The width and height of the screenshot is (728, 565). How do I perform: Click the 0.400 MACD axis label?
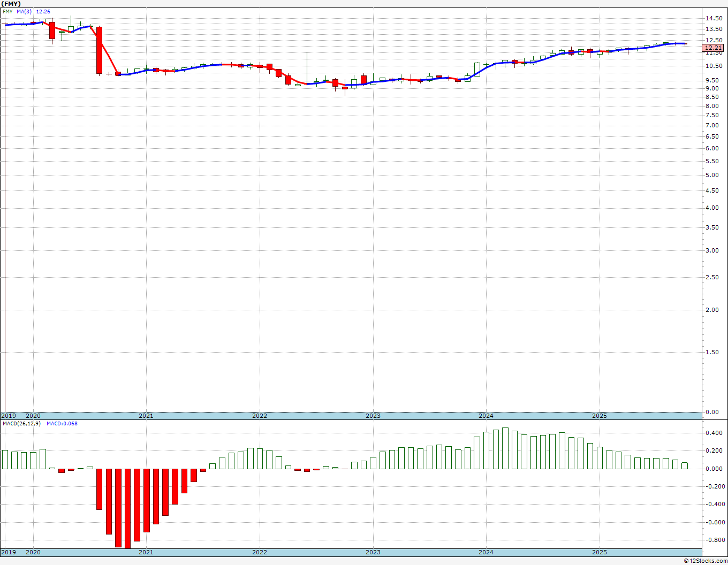click(714, 433)
